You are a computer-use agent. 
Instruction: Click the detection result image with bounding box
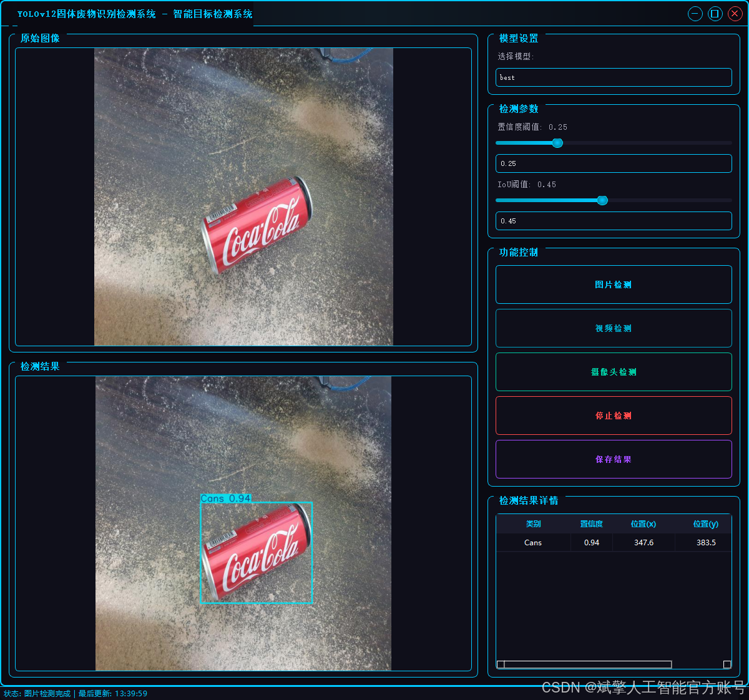tap(243, 523)
